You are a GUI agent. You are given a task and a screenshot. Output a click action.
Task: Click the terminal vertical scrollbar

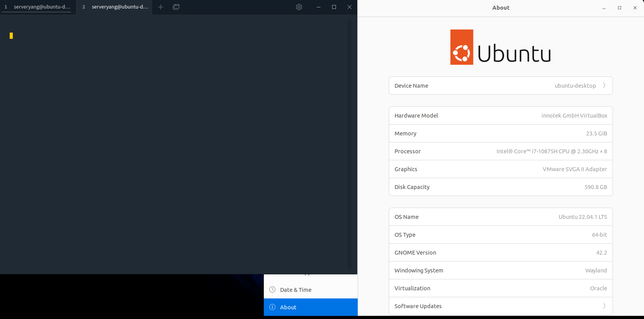pyautogui.click(x=350, y=144)
